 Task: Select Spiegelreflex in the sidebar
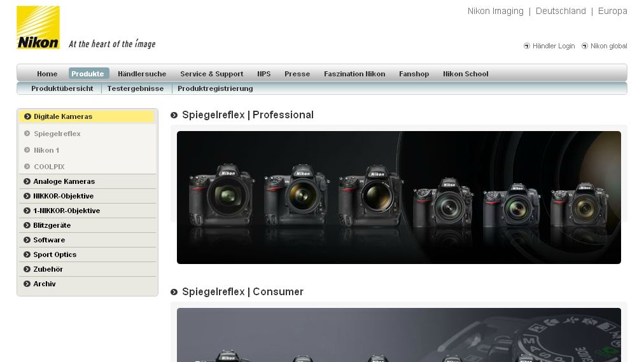coord(57,134)
